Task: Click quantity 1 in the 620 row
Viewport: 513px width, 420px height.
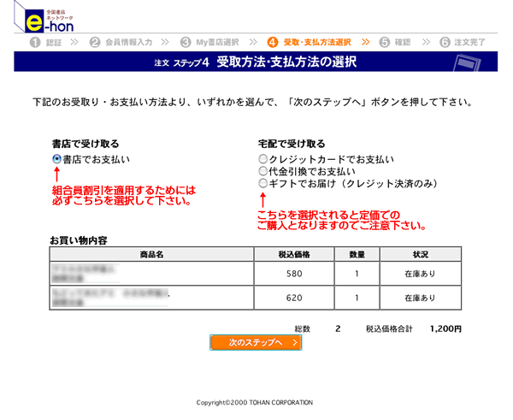Action: coord(357,298)
